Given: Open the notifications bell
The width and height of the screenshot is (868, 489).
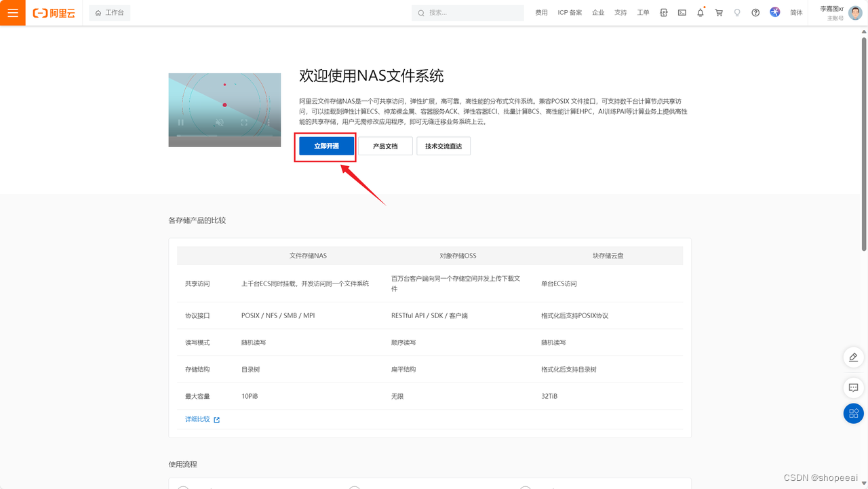Looking at the screenshot, I should click(701, 13).
